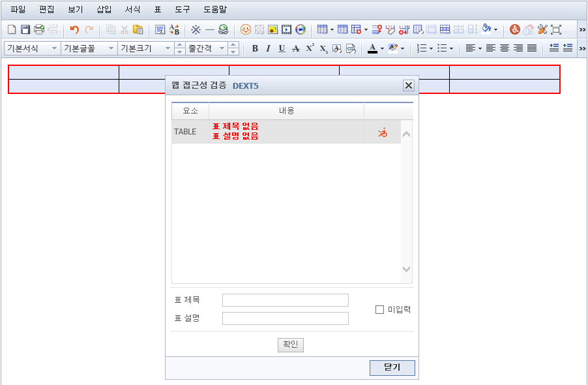The image size is (588, 385).
Task: Open the 기본크기 font size dropdown
Action: [146, 48]
